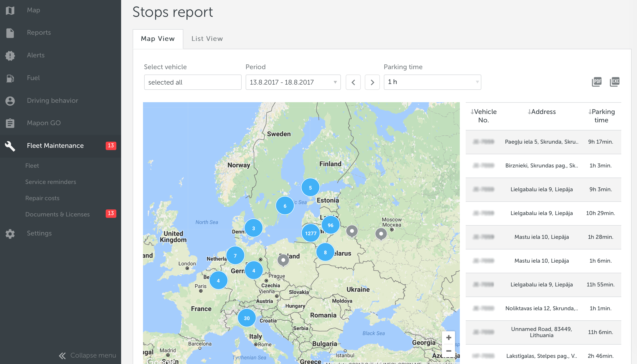This screenshot has width=637, height=364.
Task: Click the 10h 29min. parking time cell
Action: tap(601, 213)
